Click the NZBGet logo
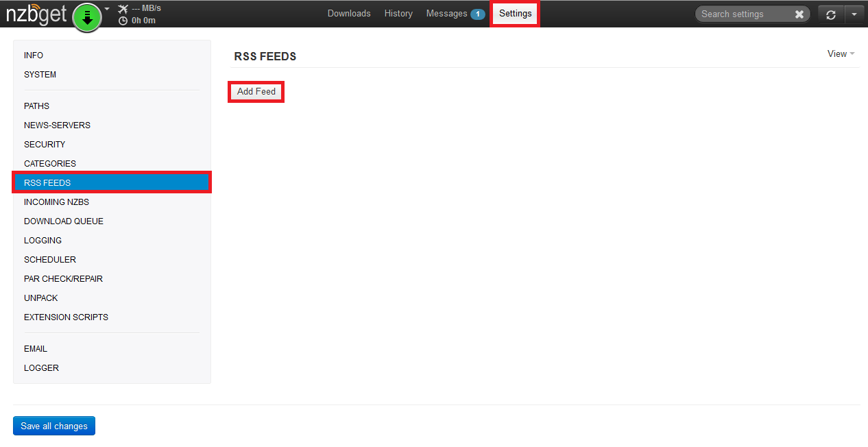Screen dimensions: 868x447 coord(36,14)
